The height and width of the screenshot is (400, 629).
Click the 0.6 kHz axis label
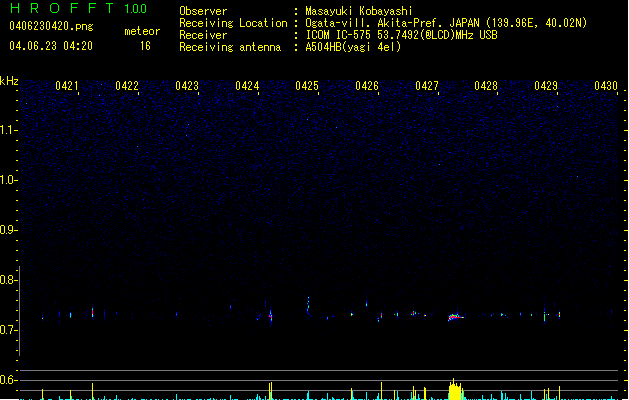click(x=8, y=380)
